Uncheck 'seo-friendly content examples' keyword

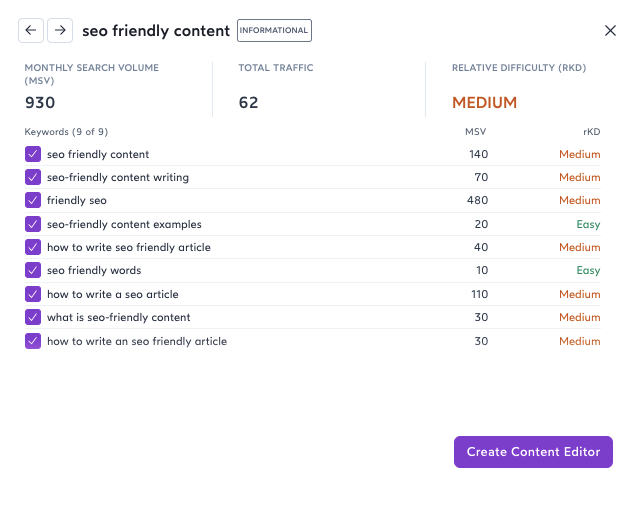[33, 224]
